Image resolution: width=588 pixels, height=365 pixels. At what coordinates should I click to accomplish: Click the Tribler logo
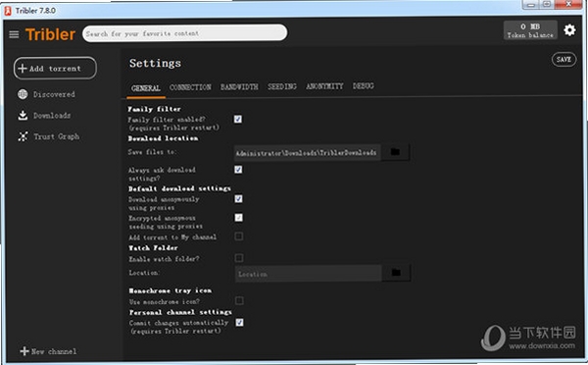50,34
